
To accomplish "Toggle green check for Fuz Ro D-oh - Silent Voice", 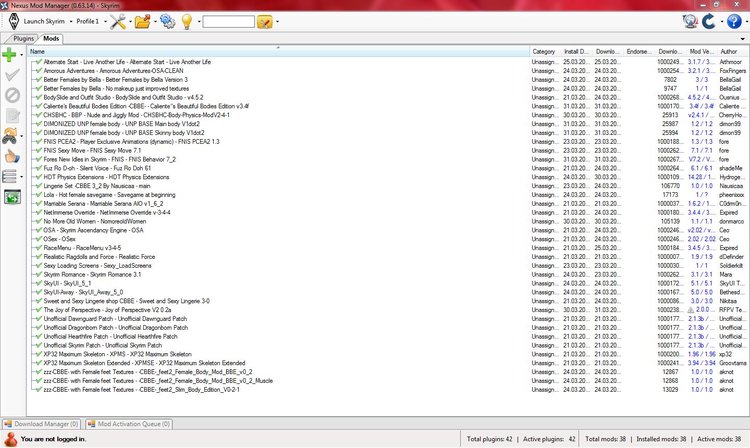I will click(39, 168).
